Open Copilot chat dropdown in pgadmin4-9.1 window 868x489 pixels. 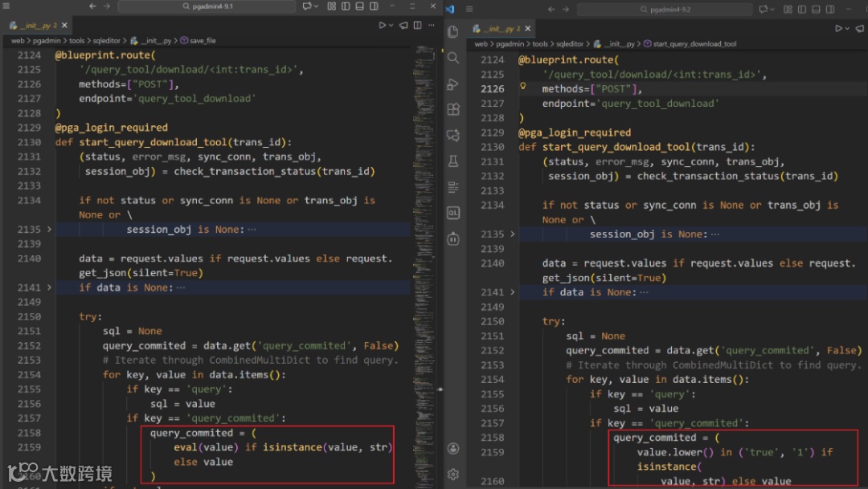pos(316,6)
